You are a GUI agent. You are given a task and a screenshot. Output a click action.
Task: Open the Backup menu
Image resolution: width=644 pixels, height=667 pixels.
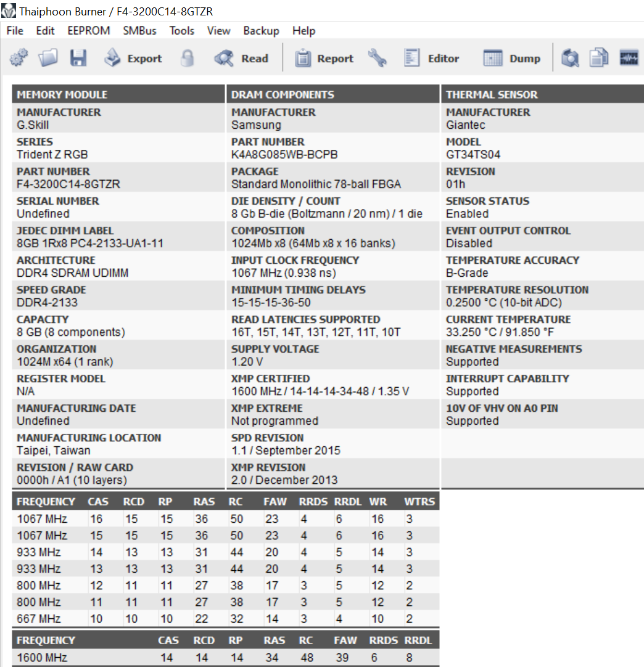coord(261,31)
